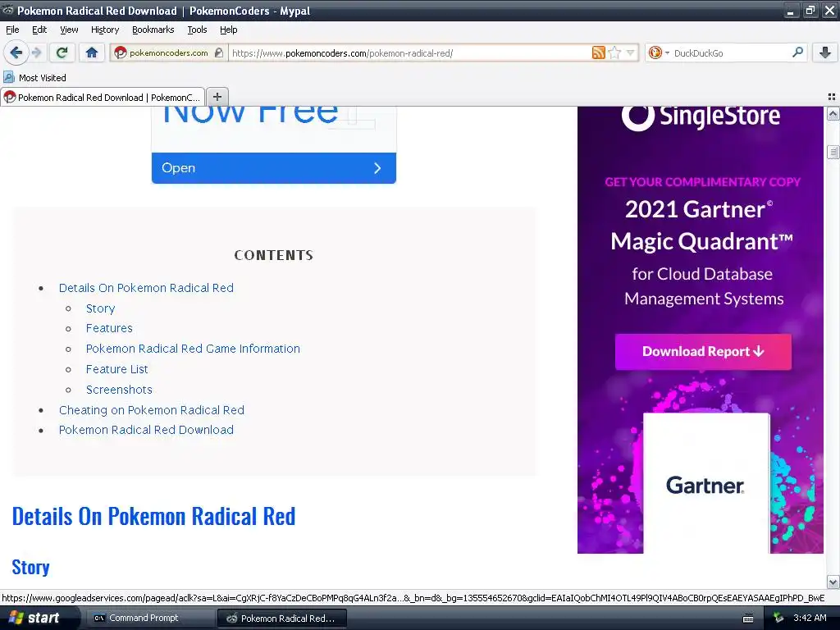
Task: Select the Pokemon Radical Red Download tab
Action: tap(103, 97)
